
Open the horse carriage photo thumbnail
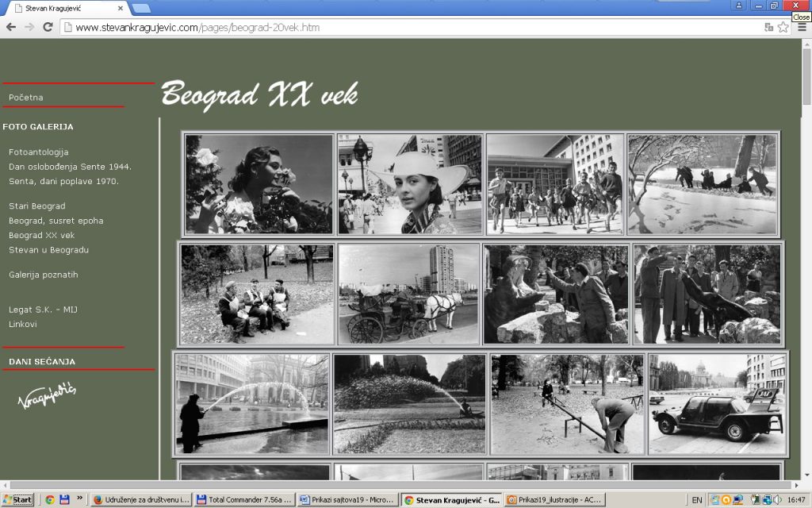point(409,294)
